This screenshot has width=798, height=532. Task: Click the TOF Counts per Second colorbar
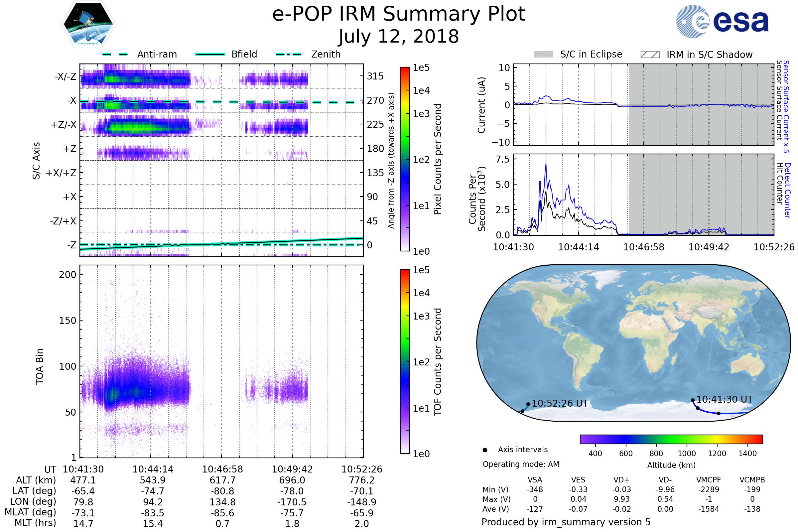(x=405, y=361)
